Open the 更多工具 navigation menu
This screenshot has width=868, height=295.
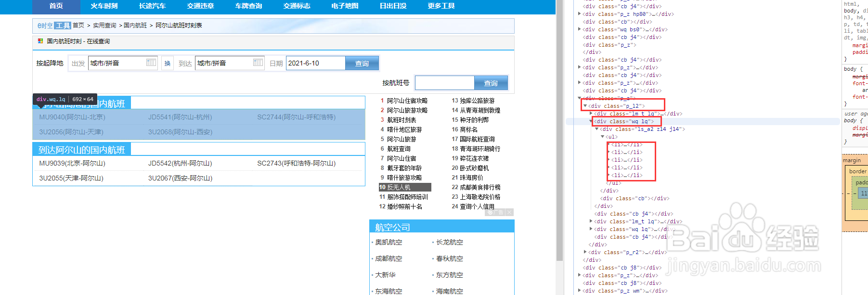[x=441, y=6]
